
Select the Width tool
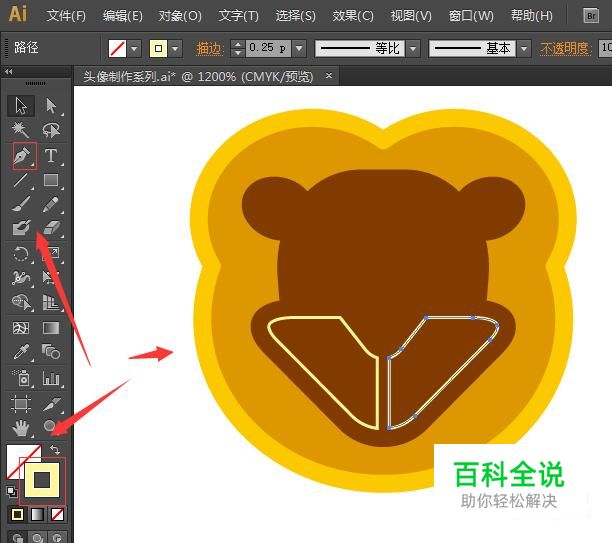click(21, 278)
